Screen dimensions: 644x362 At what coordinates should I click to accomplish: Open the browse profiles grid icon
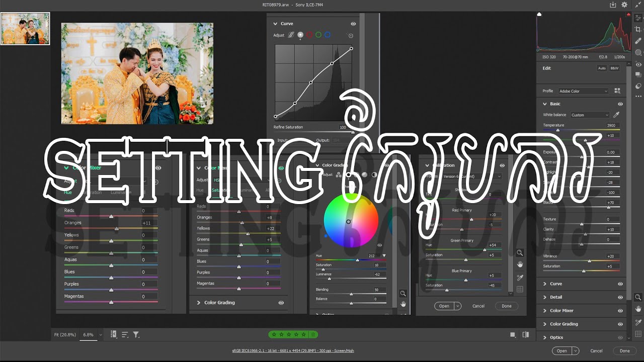pos(617,91)
